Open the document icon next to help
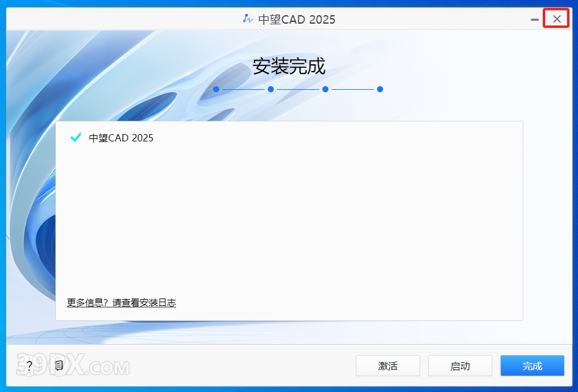 (x=59, y=365)
